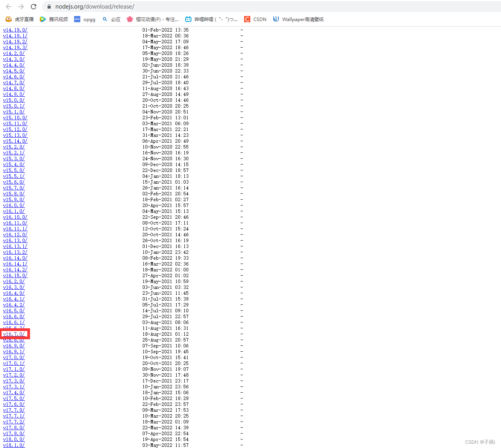501x448 pixels.
Task: Open the v15.9.0/ directory link
Action: 14,200
